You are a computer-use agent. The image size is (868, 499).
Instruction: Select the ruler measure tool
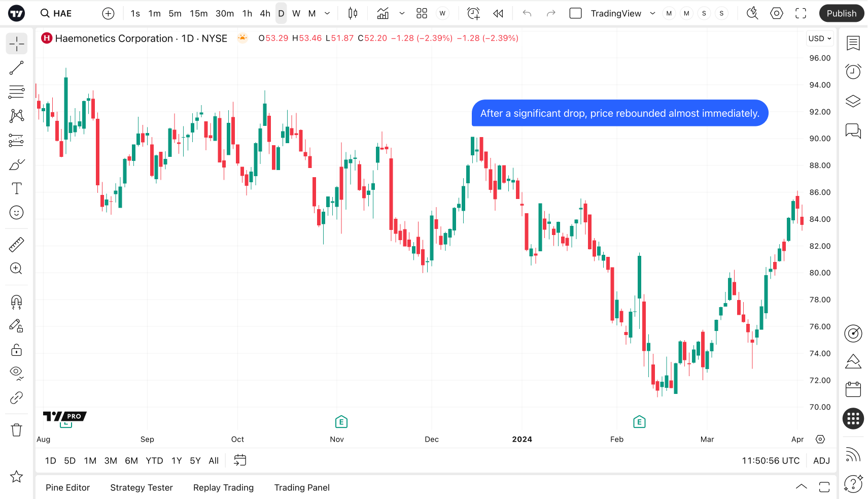(x=16, y=245)
